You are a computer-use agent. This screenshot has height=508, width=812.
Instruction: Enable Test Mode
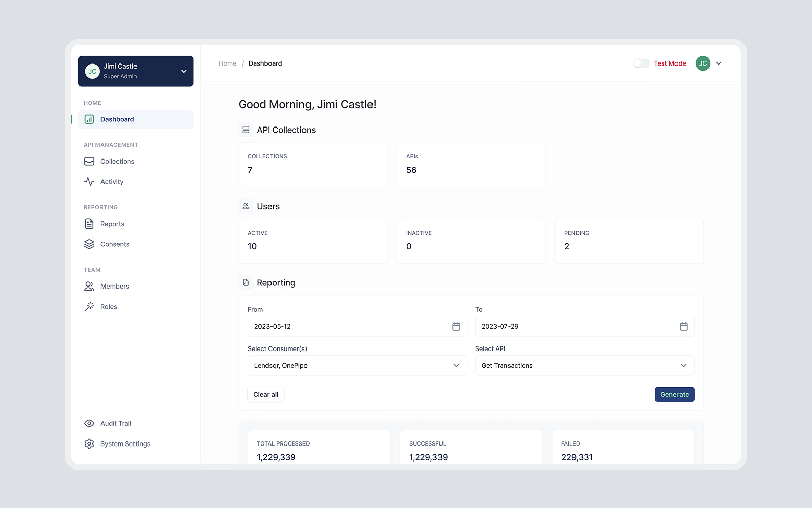[x=641, y=63]
